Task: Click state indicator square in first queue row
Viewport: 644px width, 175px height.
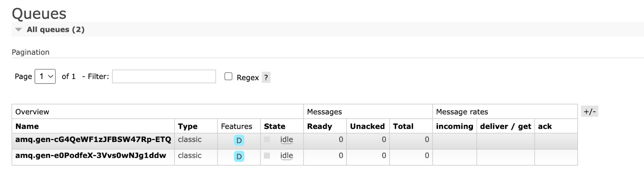Action: coord(267,140)
